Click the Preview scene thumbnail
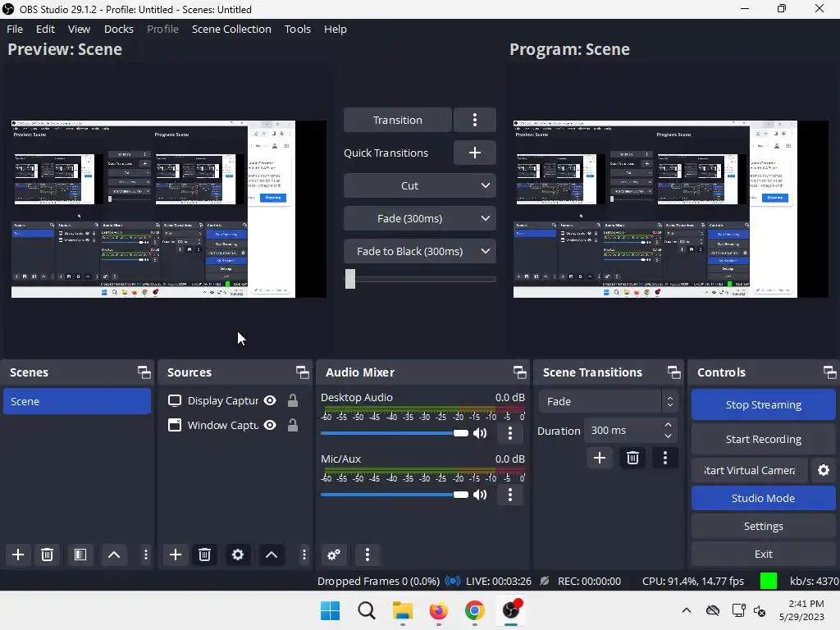The width and height of the screenshot is (840, 630). [169, 209]
